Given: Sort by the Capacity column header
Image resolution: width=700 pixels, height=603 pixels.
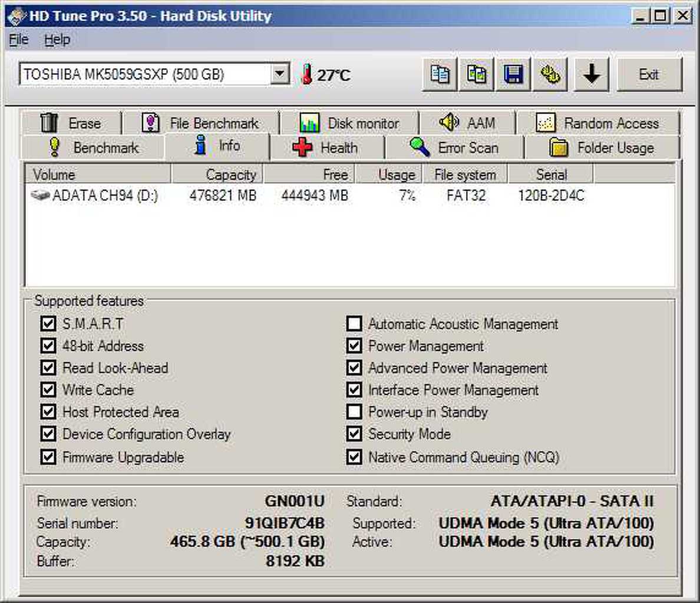Looking at the screenshot, I should 217,174.
